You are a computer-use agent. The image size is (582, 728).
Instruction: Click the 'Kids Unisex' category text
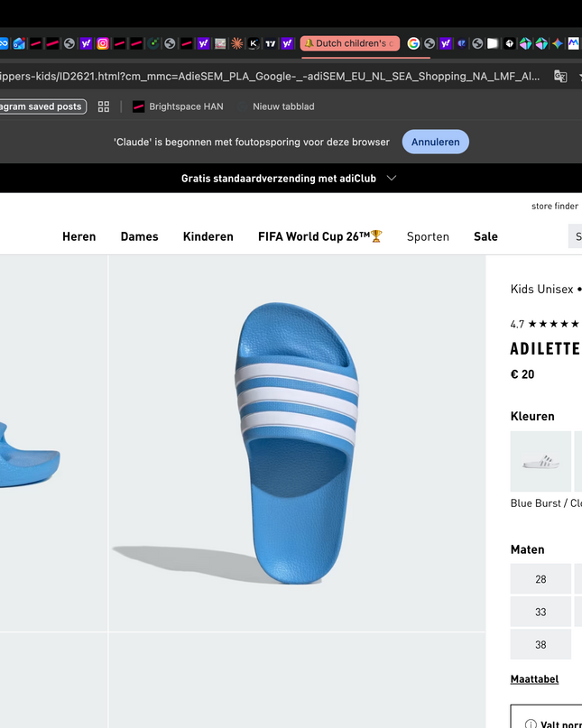541,290
